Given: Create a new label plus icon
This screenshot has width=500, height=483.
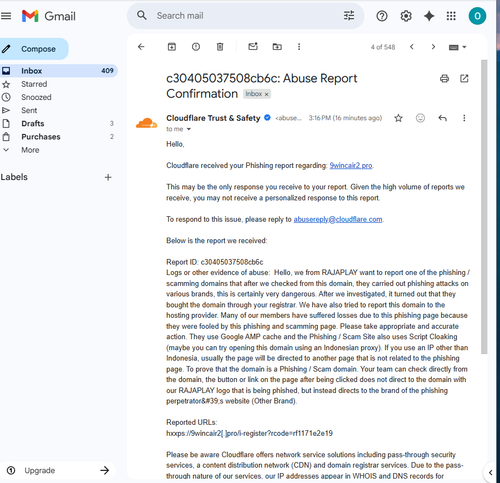Looking at the screenshot, I should tap(108, 177).
